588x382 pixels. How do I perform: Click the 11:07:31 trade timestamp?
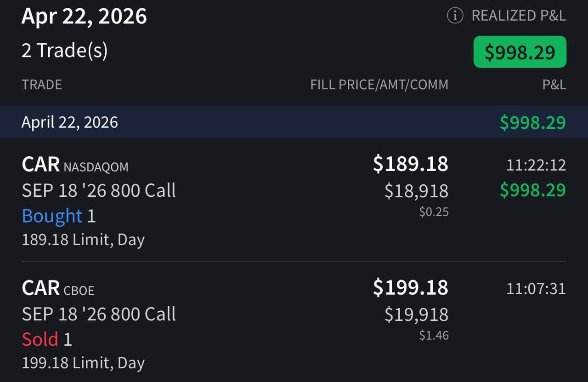(x=536, y=289)
